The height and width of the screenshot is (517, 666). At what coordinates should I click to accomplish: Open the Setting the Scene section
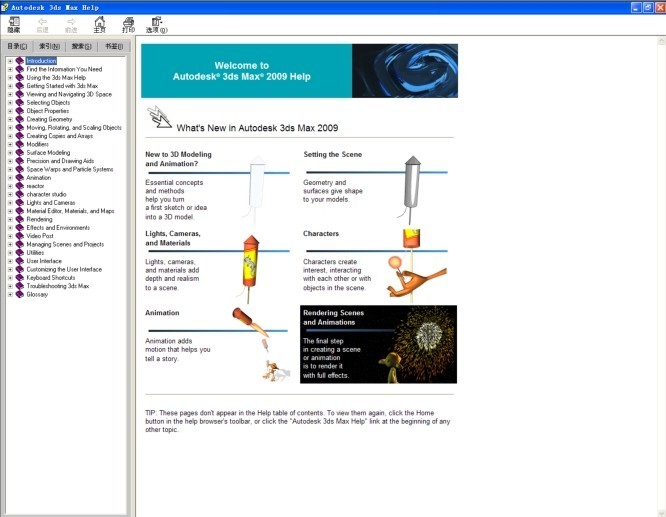[x=333, y=154]
